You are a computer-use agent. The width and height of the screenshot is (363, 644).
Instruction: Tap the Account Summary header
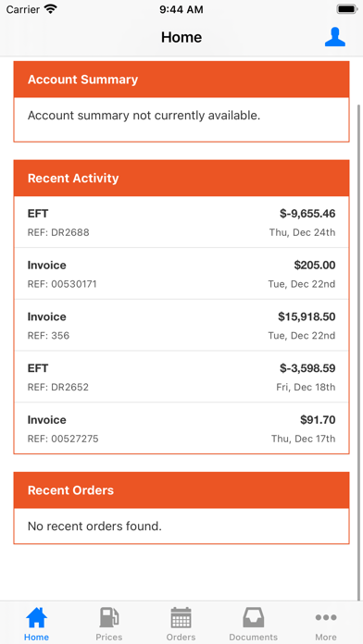click(x=181, y=80)
